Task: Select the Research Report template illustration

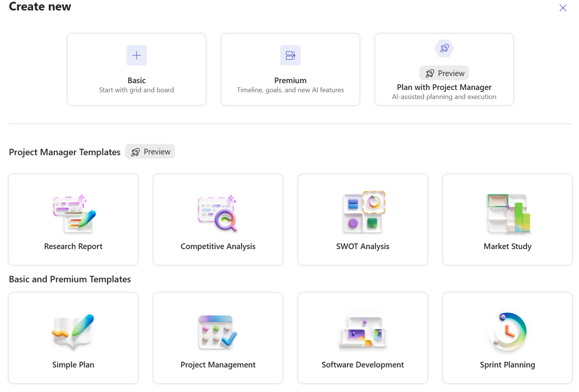Action: (74, 214)
